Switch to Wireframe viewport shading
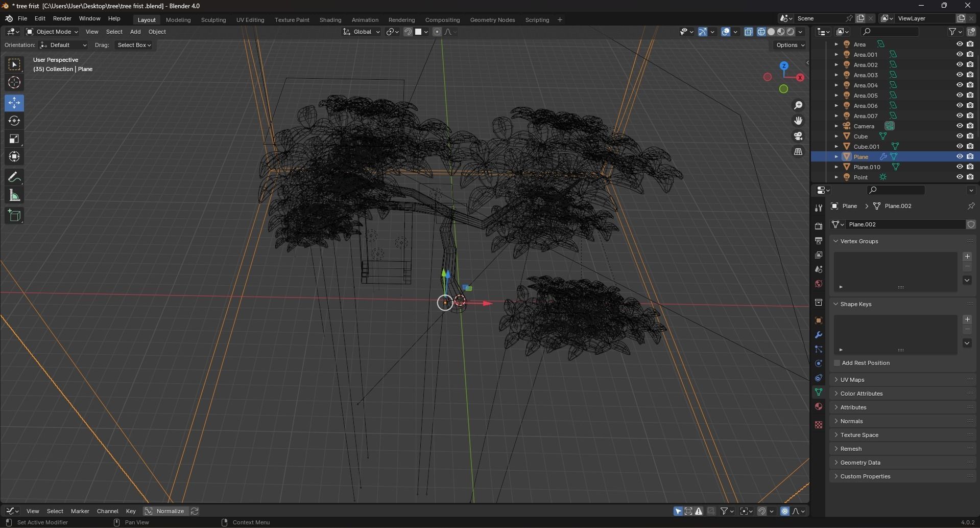Viewport: 980px width, 528px height. (x=761, y=32)
